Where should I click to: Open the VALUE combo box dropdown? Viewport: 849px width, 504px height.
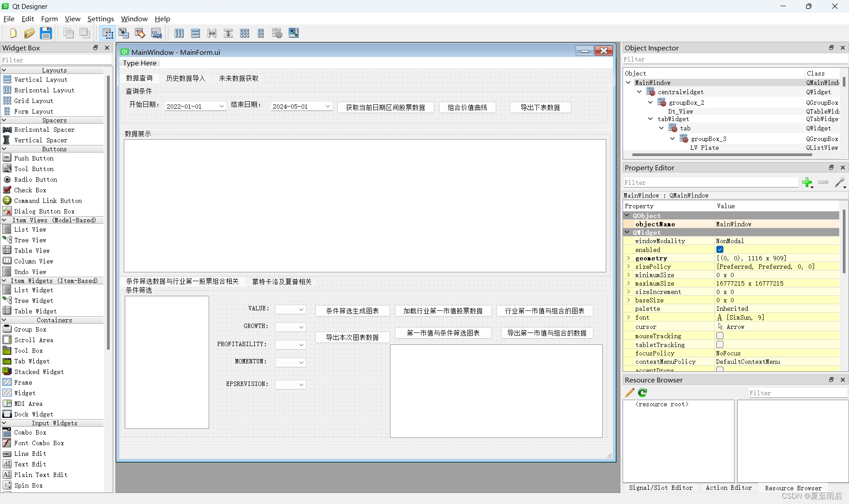point(301,309)
